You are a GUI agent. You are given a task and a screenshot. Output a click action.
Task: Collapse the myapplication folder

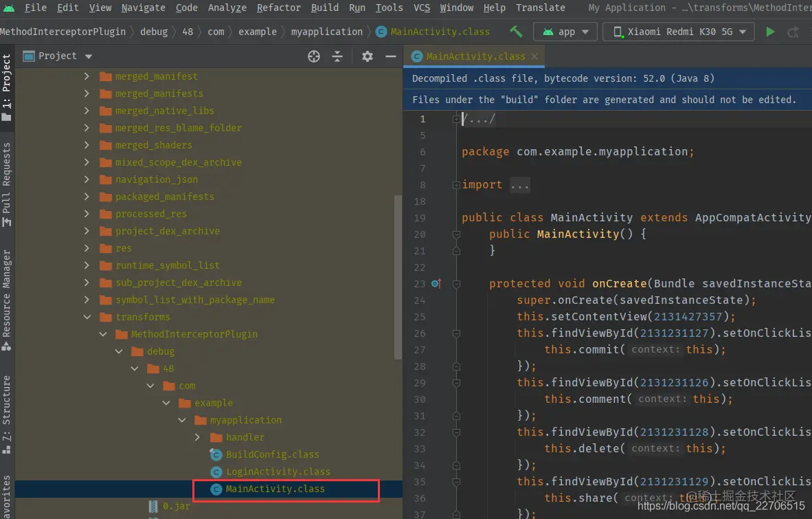182,420
